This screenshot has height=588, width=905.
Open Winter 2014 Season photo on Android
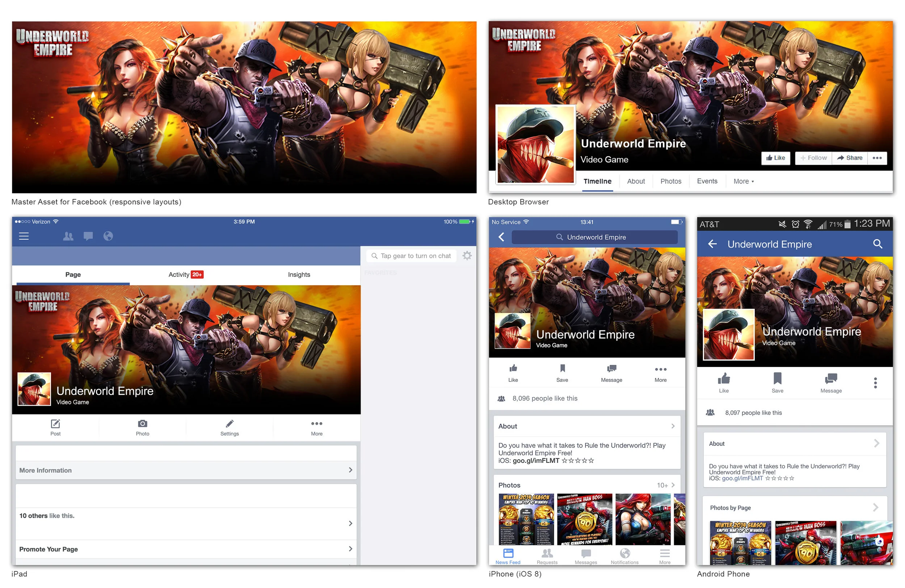740,543
